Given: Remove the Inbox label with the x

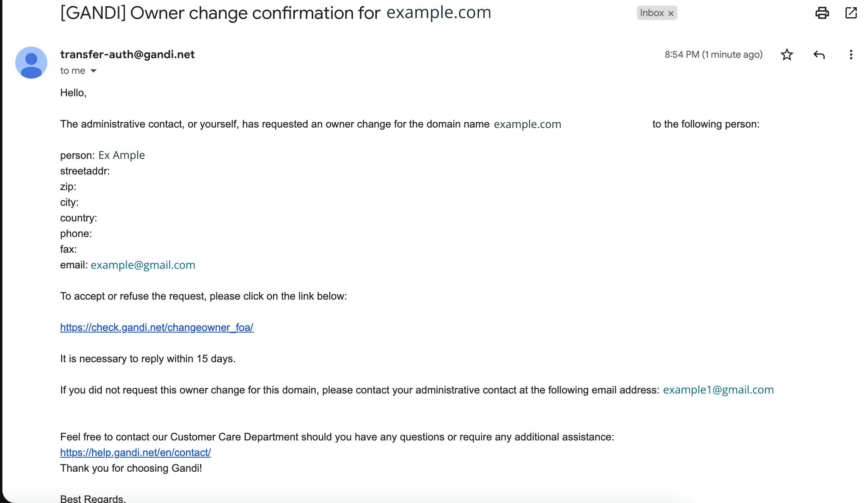Looking at the screenshot, I should (x=671, y=13).
